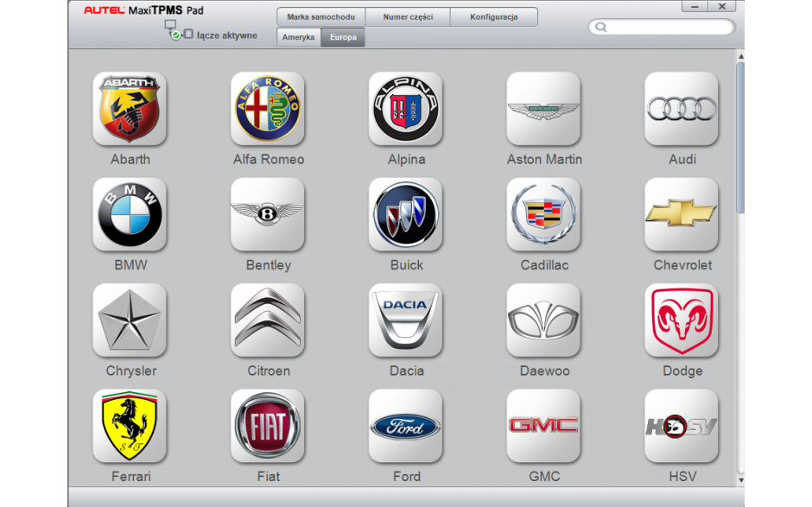Viewport: 812px width, 507px height.
Task: Click the 'Alpina' label text
Action: coord(407,160)
